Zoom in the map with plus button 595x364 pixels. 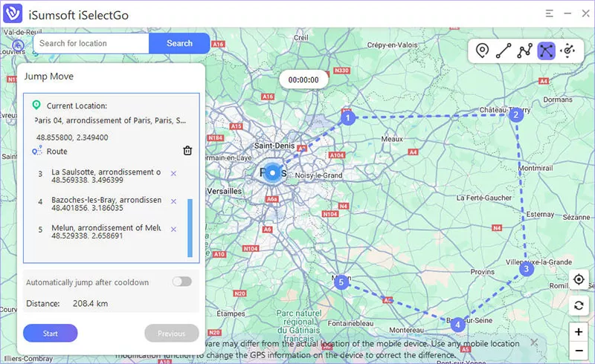(x=579, y=331)
